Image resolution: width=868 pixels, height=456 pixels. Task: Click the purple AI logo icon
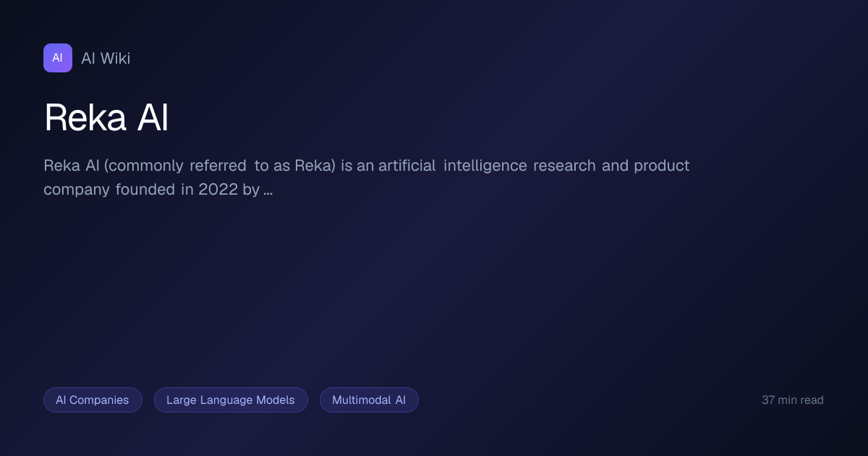click(58, 58)
